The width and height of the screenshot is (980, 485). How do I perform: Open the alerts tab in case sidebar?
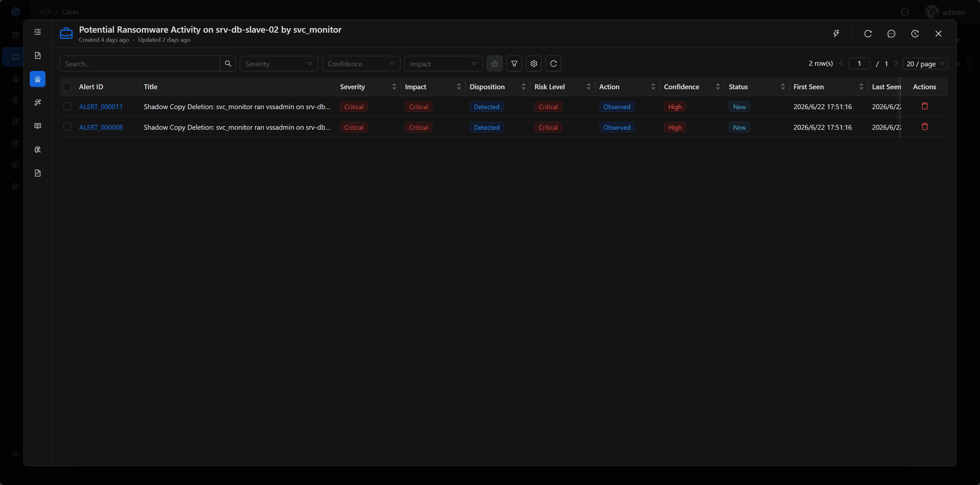[x=38, y=79]
